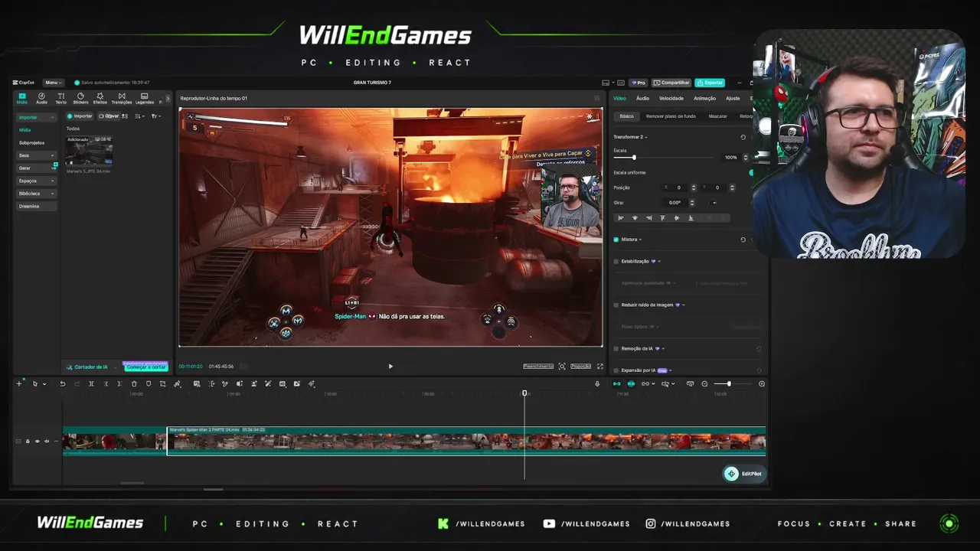Reset the Transformar 2 settings
The image size is (980, 551).
pyautogui.click(x=743, y=137)
